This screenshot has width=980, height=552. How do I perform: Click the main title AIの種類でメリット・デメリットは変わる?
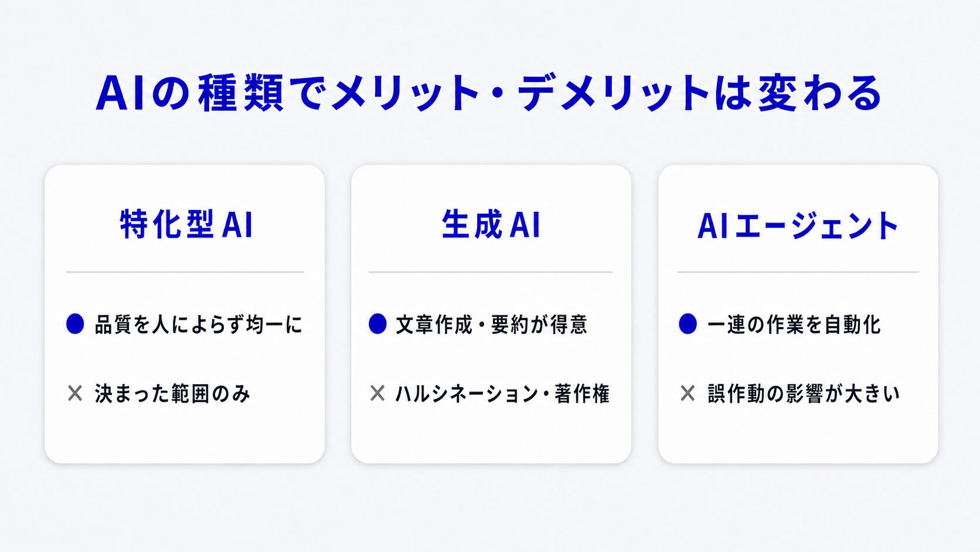pos(489,93)
